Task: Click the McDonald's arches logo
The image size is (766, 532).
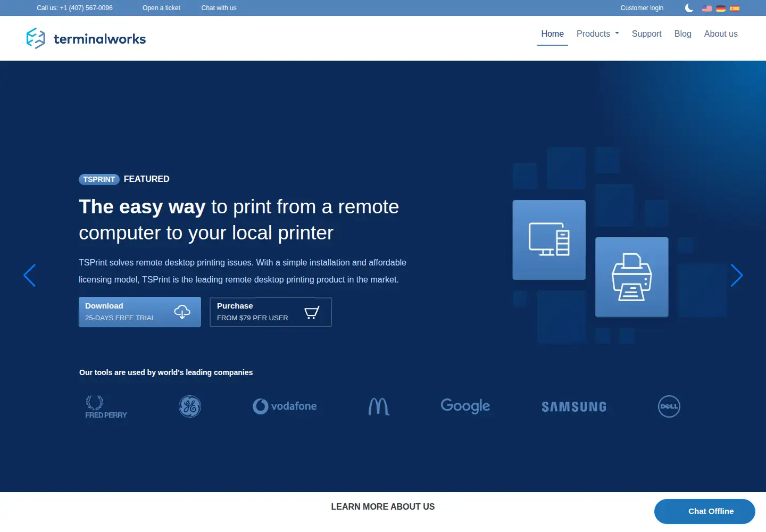Action: coord(379,406)
